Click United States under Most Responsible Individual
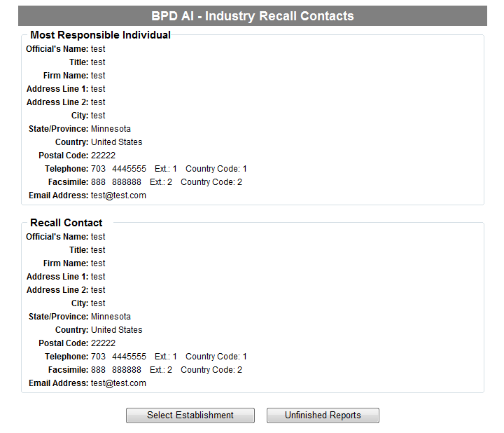504x433 pixels. tap(116, 142)
